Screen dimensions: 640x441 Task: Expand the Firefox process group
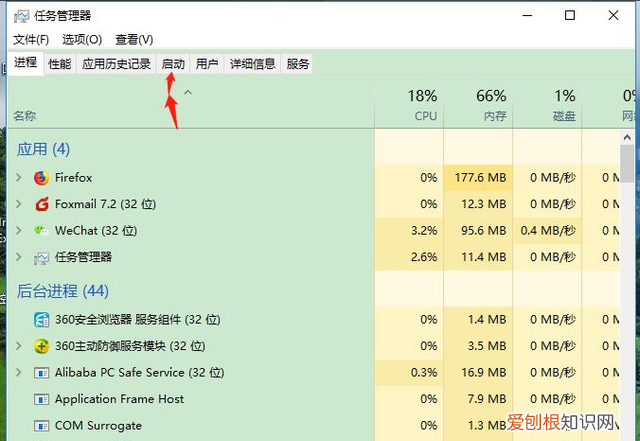[x=18, y=178]
